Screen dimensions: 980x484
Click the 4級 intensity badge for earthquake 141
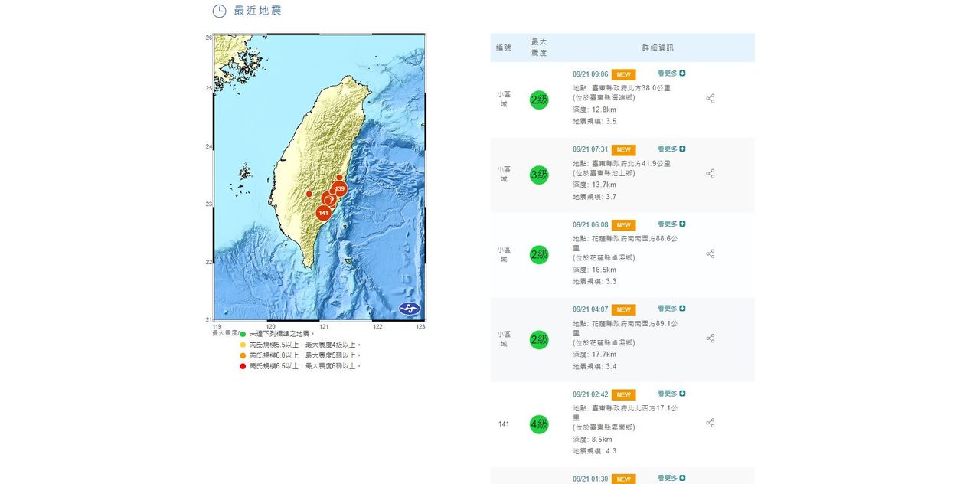pyautogui.click(x=539, y=424)
